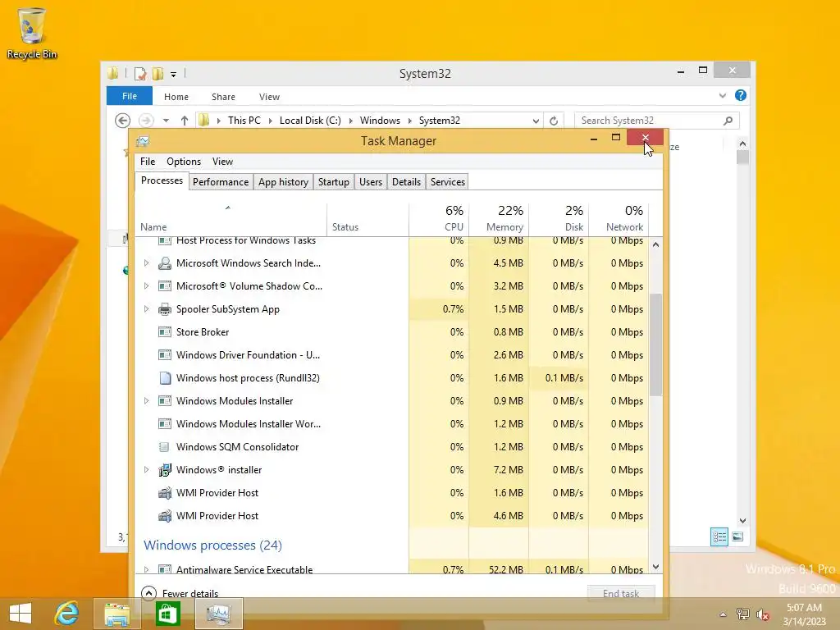840x630 pixels.
Task: Expand the Explorer ribbon chevron
Action: point(722,95)
